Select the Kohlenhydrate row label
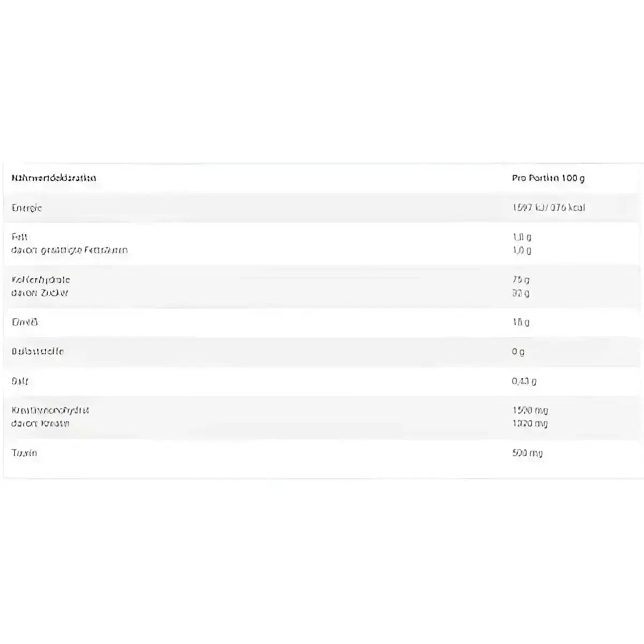644x644 pixels. 41,280
